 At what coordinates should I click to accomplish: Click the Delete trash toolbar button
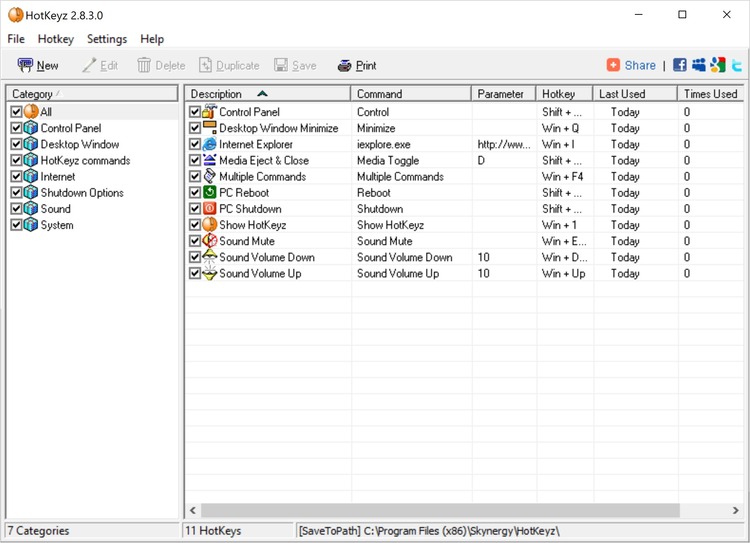point(161,66)
